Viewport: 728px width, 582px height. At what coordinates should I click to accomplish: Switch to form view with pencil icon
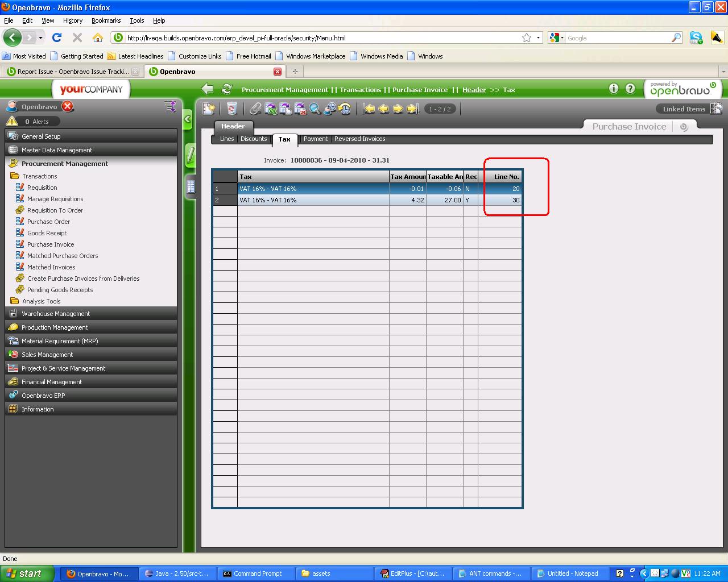(x=191, y=155)
